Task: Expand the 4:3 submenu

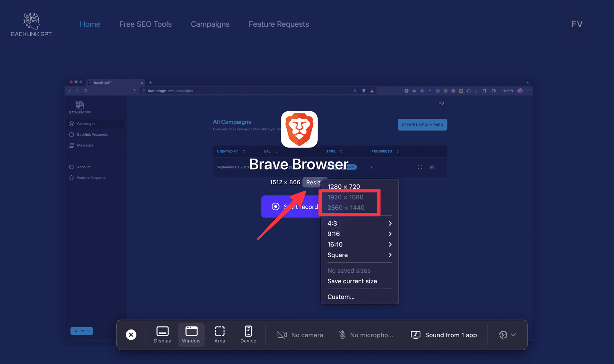Action: click(359, 223)
